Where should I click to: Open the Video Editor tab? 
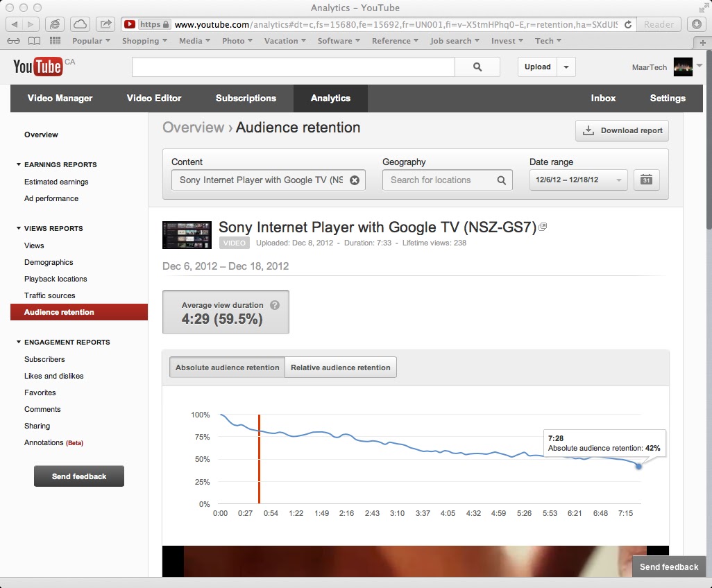[x=154, y=98]
